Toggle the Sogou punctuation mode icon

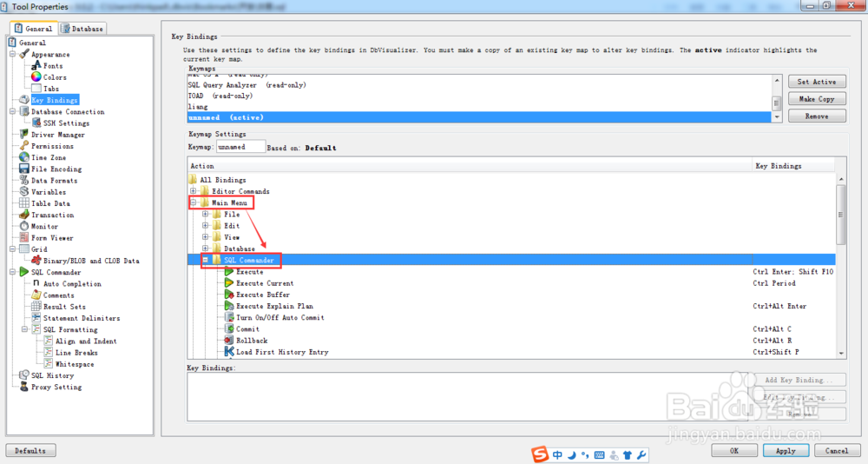tap(585, 455)
